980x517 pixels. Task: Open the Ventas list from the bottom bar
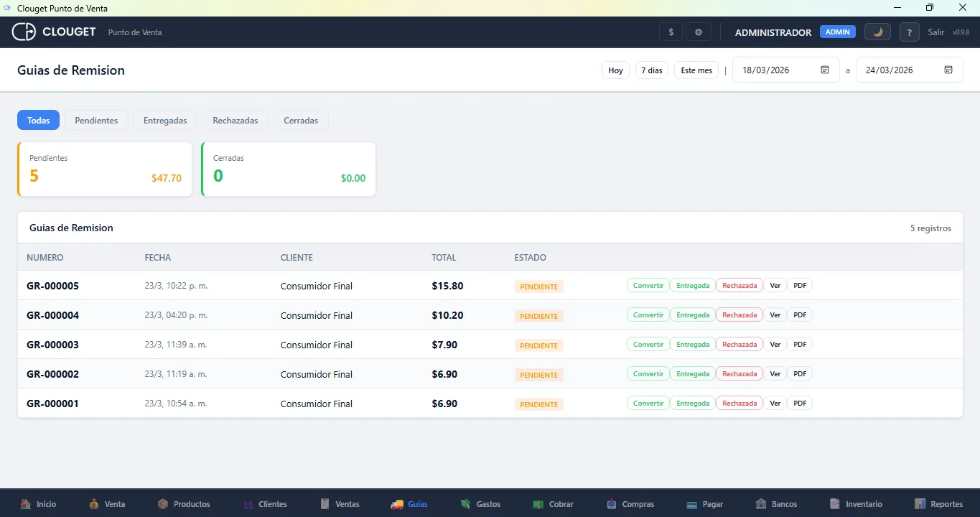point(340,504)
